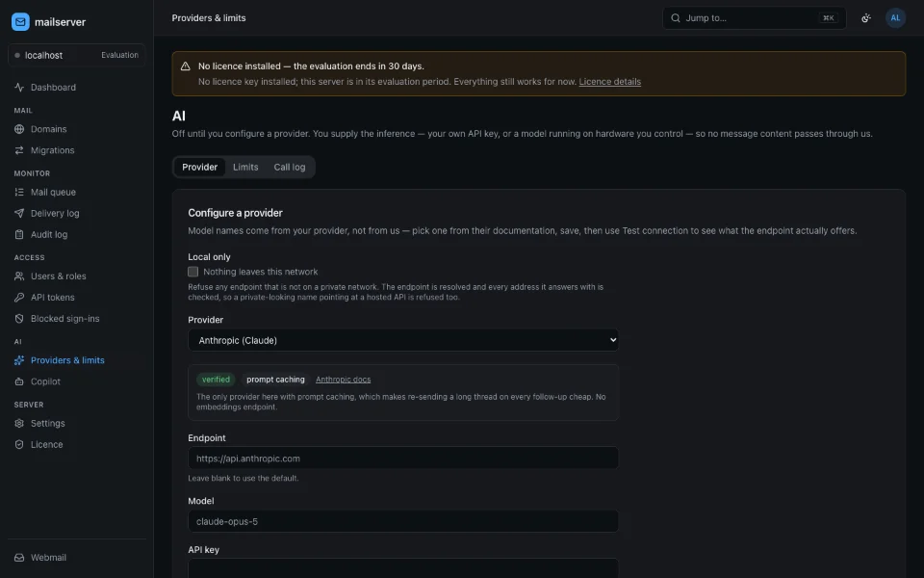Enable Nothing leaves this network checkbox
Image resolution: width=924 pixels, height=578 pixels.
(192, 272)
